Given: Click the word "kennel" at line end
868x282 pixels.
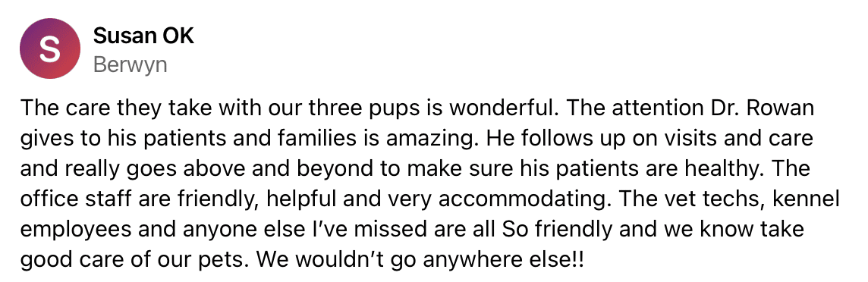Looking at the screenshot, I should click(x=806, y=199).
